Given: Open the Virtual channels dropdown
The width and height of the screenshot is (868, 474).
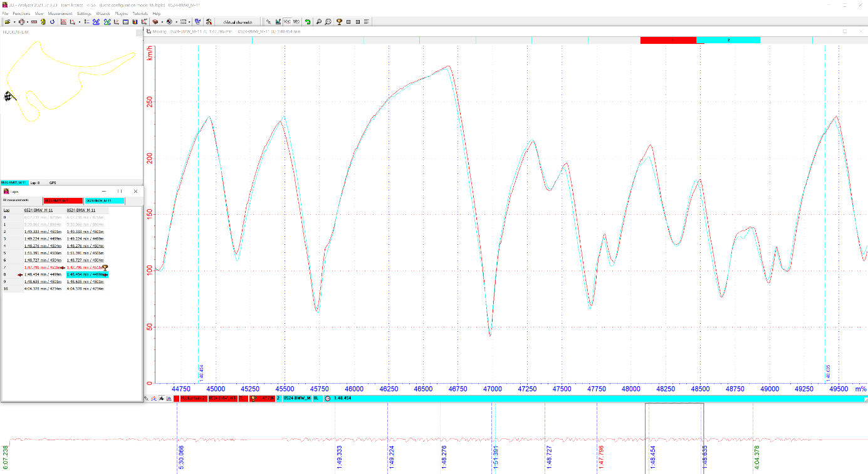Looking at the screenshot, I should [x=237, y=21].
